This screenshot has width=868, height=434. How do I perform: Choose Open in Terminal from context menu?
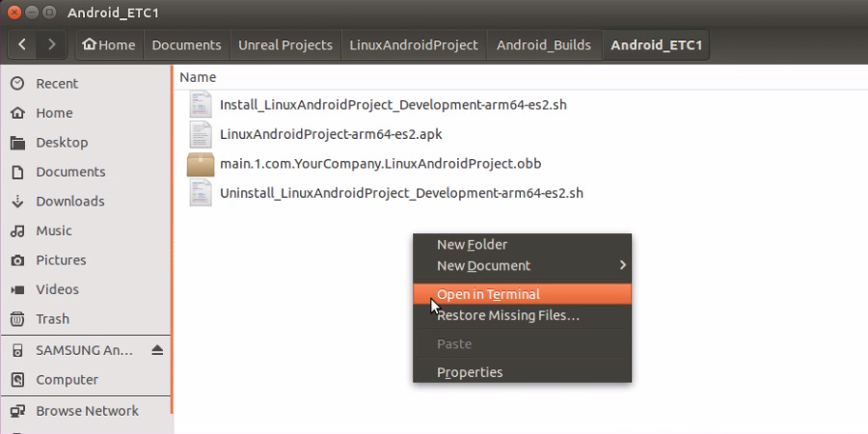click(522, 294)
